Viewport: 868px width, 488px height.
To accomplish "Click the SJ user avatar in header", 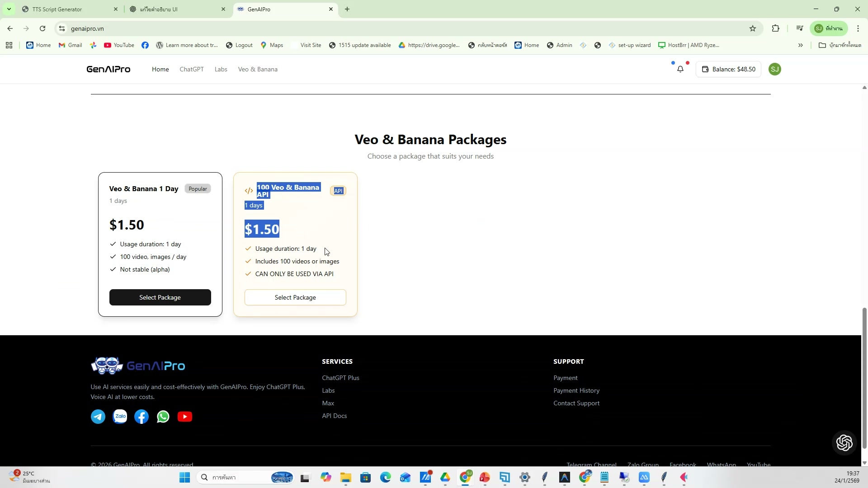I will point(774,69).
